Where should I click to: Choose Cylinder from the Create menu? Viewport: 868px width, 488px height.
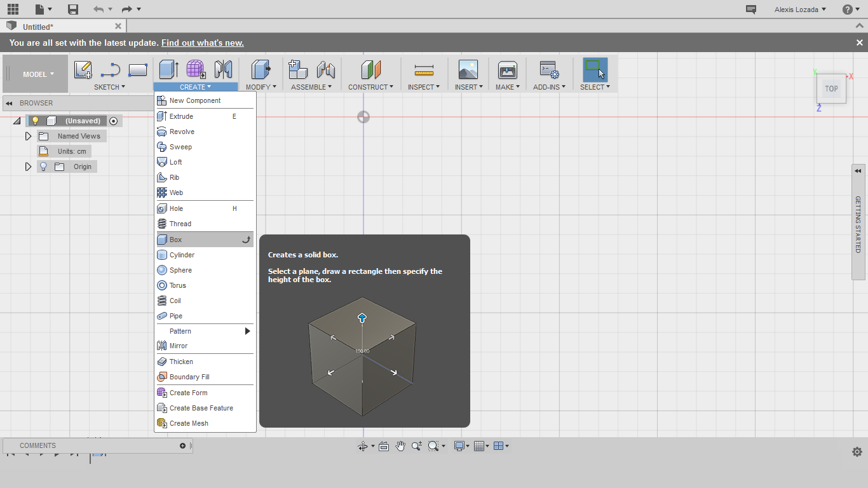(x=182, y=255)
